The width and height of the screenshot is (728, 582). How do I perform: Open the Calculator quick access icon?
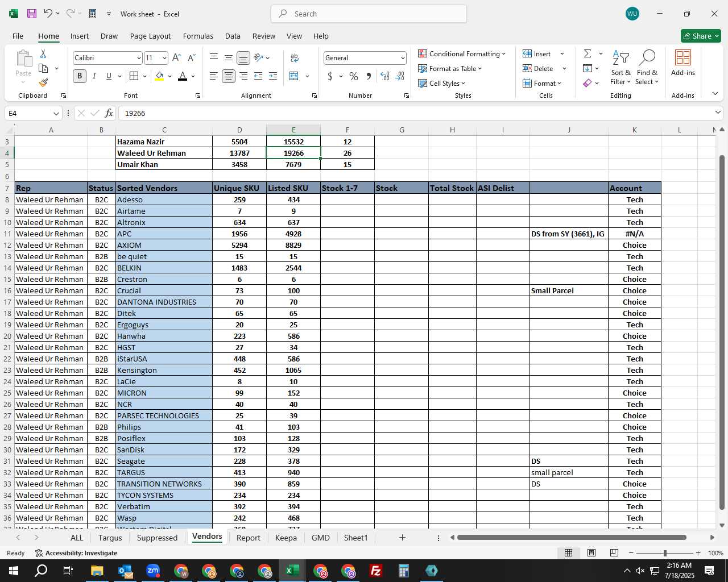(x=93, y=14)
